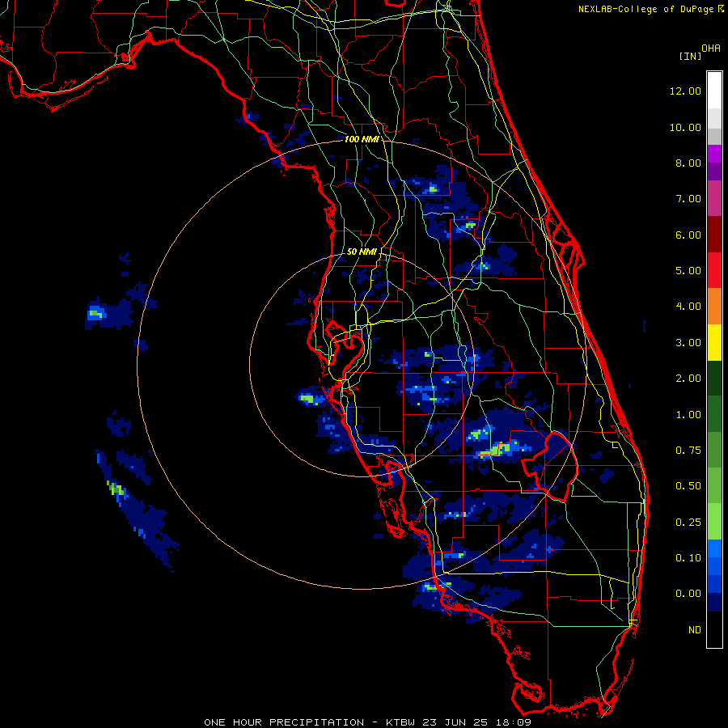
Task: Click the 0.25 legend value
Action: click(x=688, y=523)
